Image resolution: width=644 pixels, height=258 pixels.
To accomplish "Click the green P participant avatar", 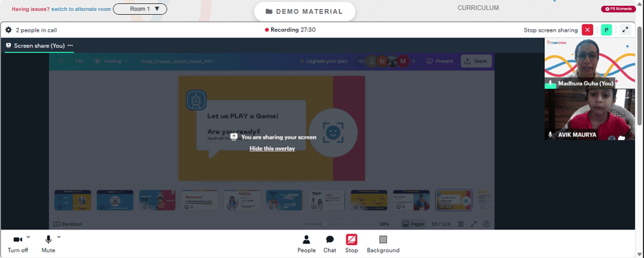I will point(606,30).
